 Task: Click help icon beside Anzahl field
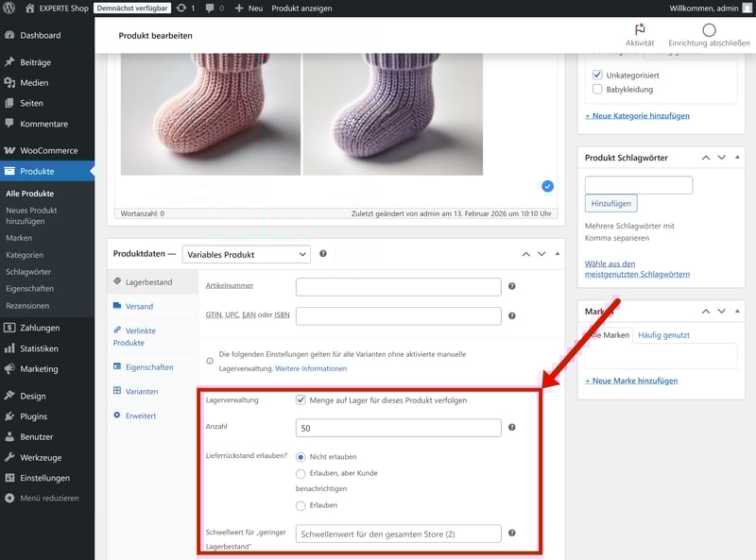[x=511, y=428]
